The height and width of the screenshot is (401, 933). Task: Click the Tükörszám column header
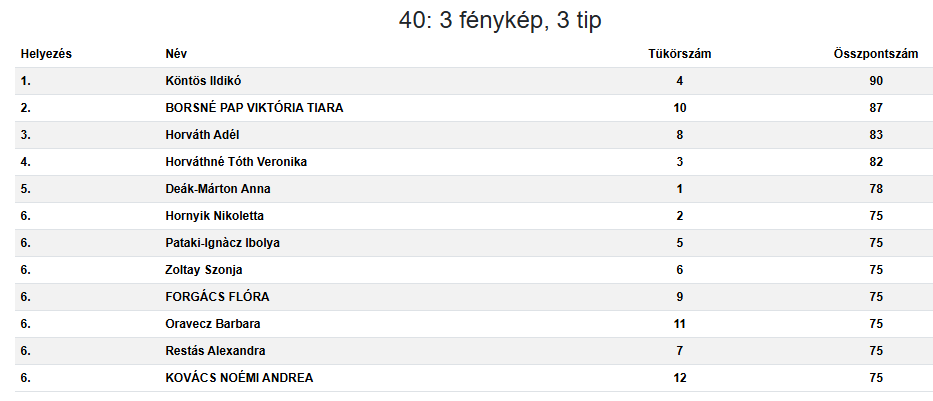pyautogui.click(x=680, y=54)
